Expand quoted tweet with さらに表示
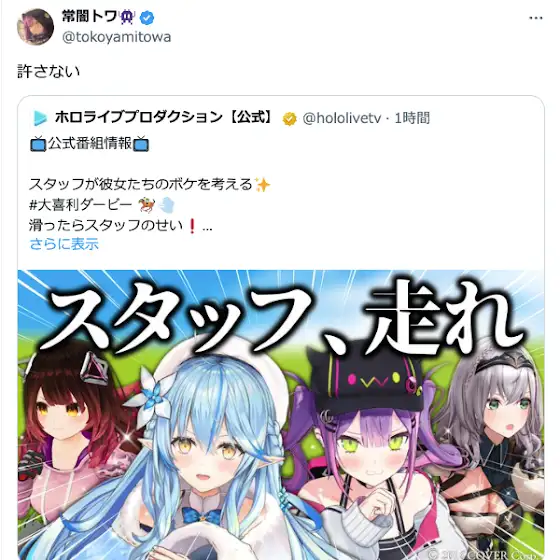The width and height of the screenshot is (560, 560). click(64, 245)
